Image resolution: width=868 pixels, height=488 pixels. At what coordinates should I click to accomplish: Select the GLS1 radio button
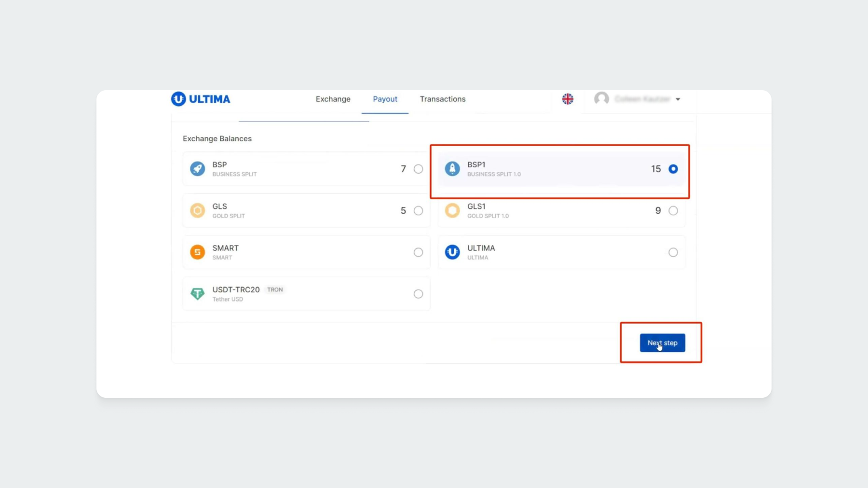pos(673,211)
